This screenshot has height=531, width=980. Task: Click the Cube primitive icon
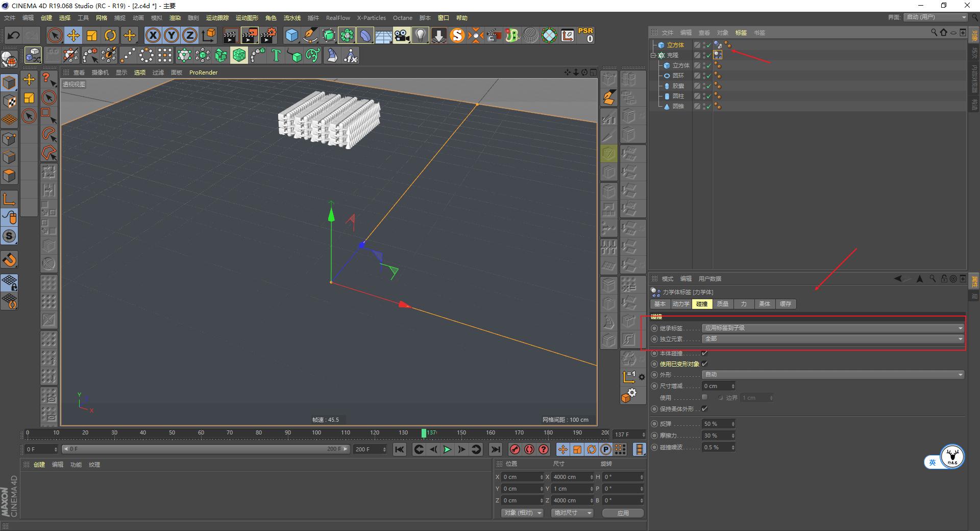pyautogui.click(x=291, y=35)
